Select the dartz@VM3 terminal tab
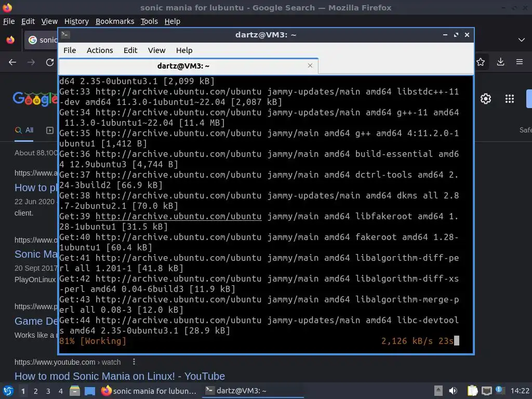The height and width of the screenshot is (399, 532). coord(189,66)
